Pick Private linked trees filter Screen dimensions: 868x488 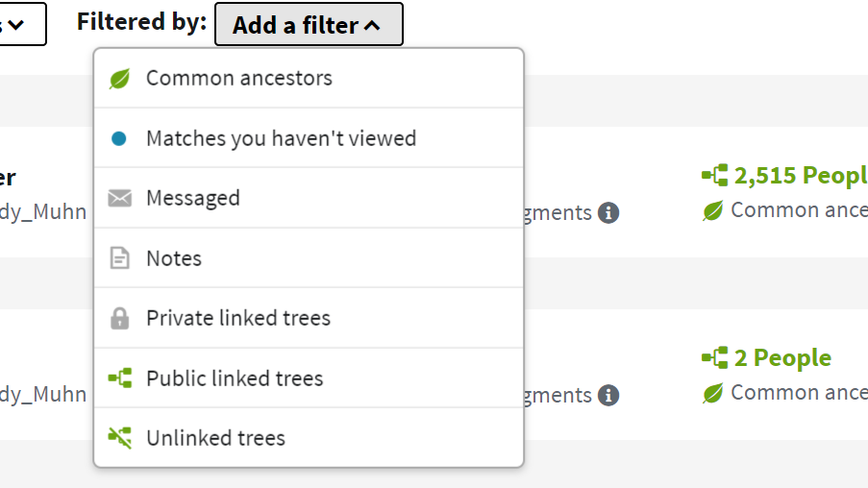pos(238,318)
